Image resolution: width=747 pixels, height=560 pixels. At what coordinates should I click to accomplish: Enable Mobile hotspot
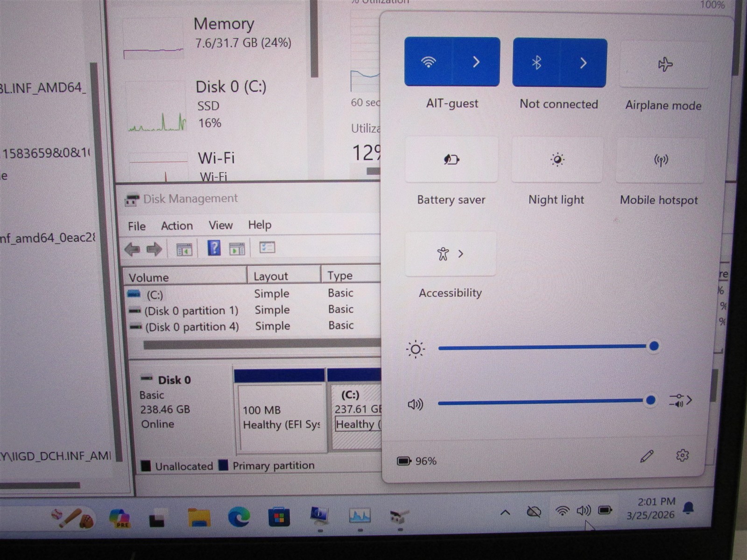tap(661, 161)
